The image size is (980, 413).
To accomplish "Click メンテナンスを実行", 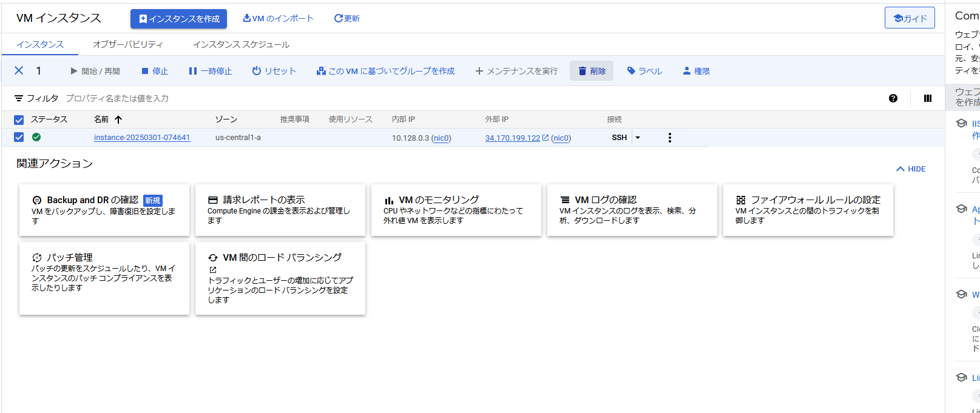I will (516, 71).
